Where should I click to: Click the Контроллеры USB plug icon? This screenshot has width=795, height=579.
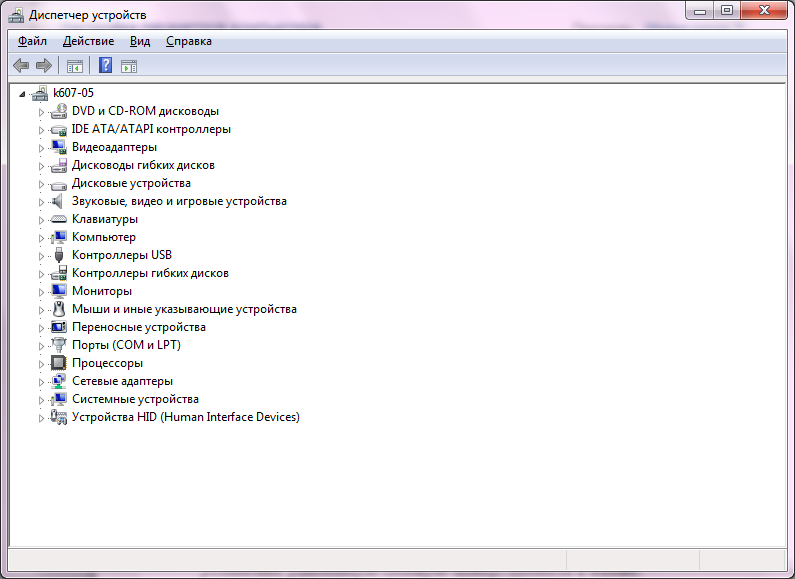(59, 255)
